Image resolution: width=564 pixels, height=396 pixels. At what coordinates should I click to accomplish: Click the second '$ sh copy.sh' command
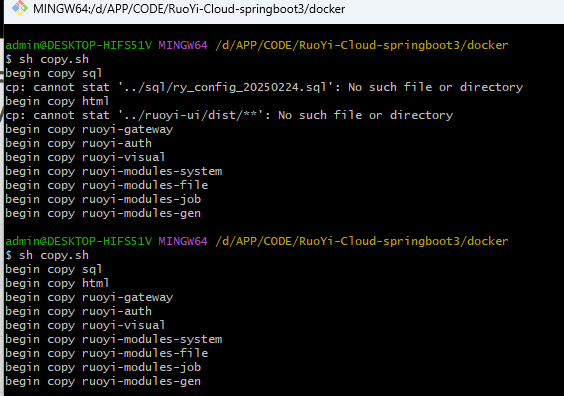pos(47,255)
